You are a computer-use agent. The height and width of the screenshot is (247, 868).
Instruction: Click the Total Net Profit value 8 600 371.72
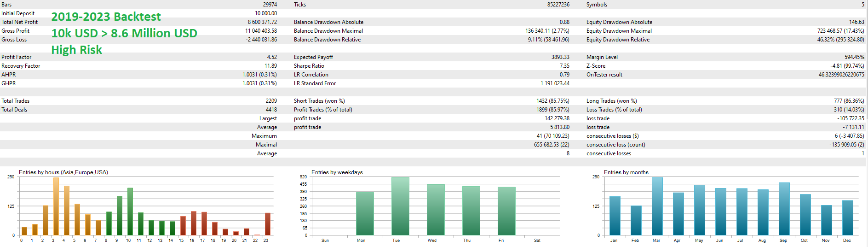(262, 22)
